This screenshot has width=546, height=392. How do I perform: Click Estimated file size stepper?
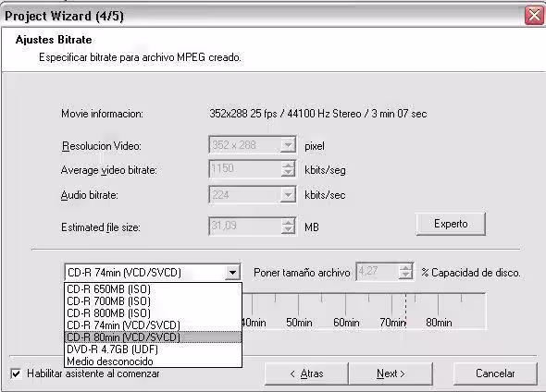(x=288, y=227)
